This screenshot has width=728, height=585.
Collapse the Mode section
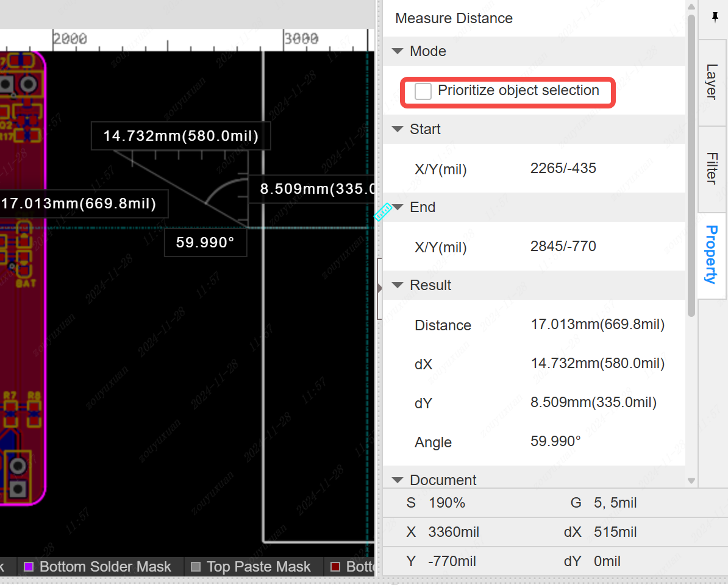(x=398, y=52)
